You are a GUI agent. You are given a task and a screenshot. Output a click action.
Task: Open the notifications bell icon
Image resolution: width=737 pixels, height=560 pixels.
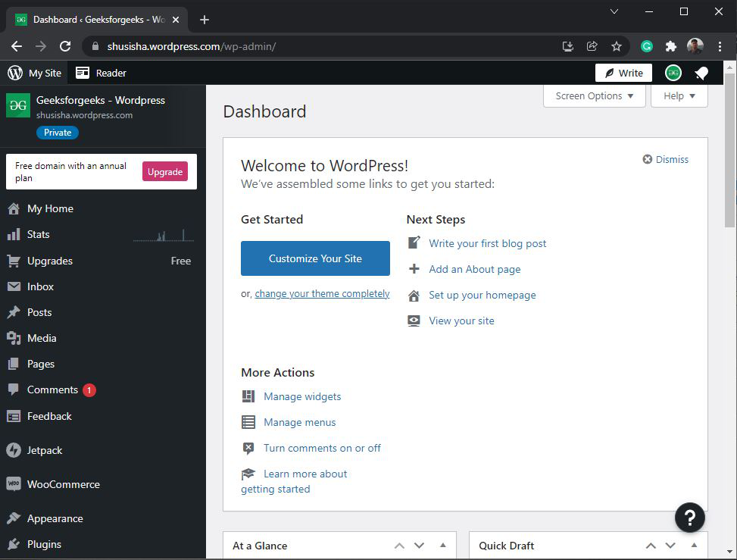[x=701, y=73]
